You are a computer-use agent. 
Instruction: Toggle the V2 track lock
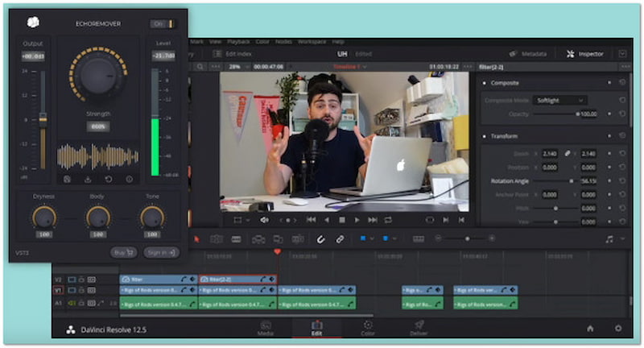[x=81, y=280]
